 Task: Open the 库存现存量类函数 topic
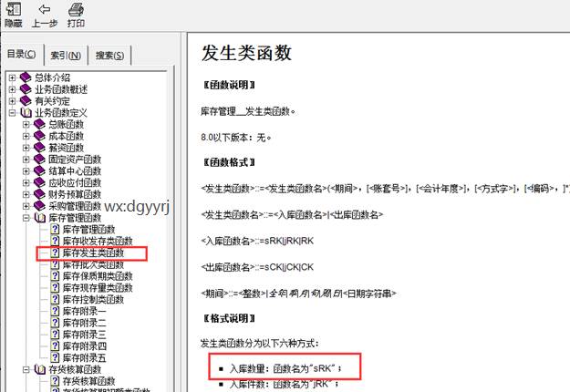[95, 288]
